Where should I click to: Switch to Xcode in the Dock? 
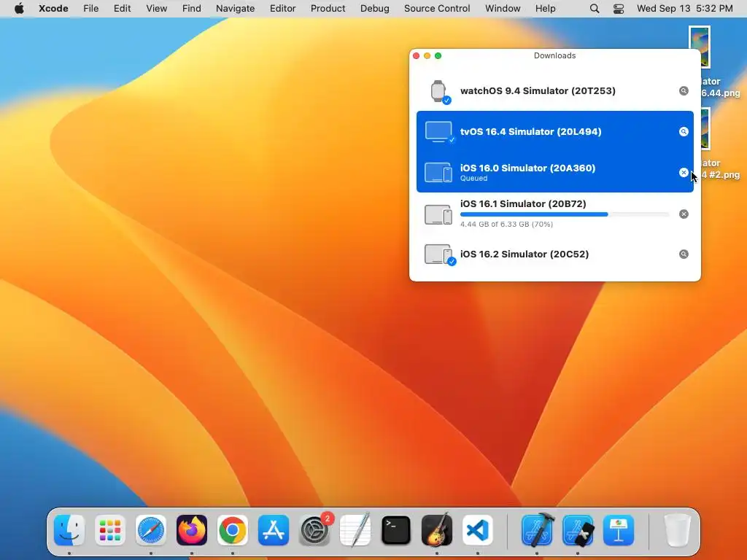[x=537, y=530]
